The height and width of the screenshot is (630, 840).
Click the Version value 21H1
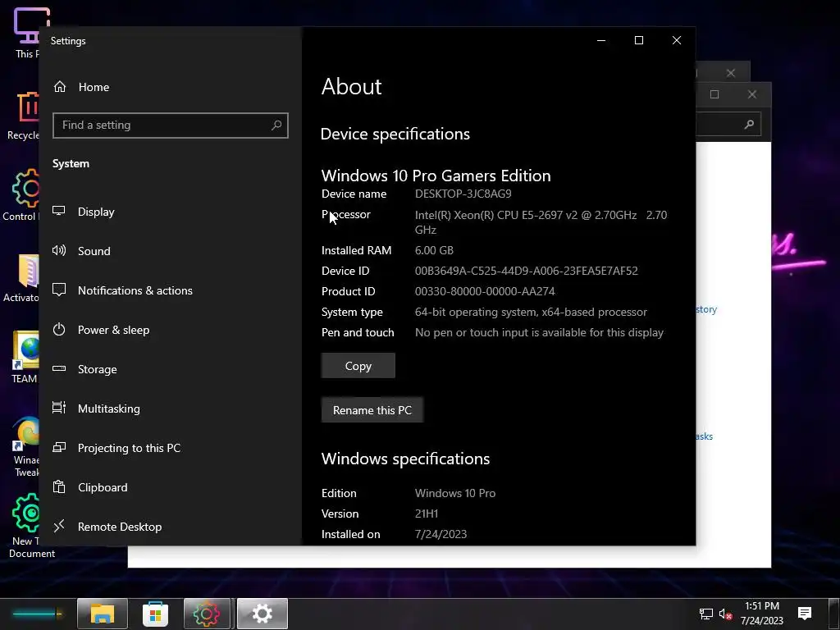(427, 514)
